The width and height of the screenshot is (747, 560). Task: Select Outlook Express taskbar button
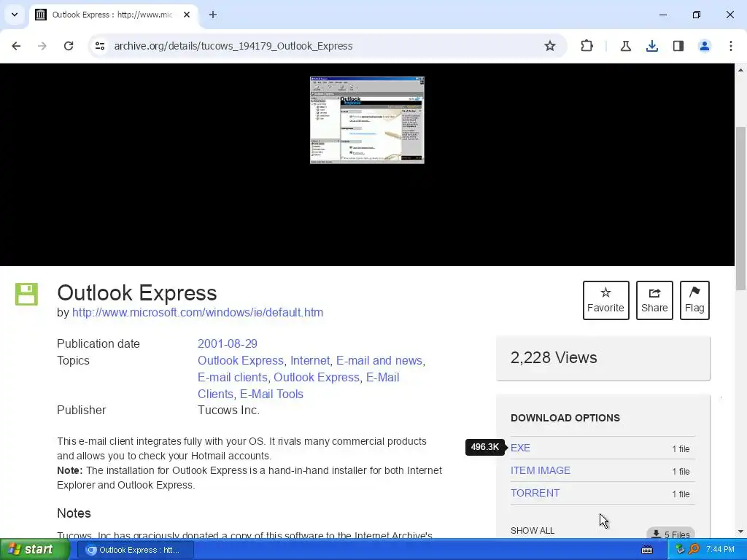[x=136, y=550]
